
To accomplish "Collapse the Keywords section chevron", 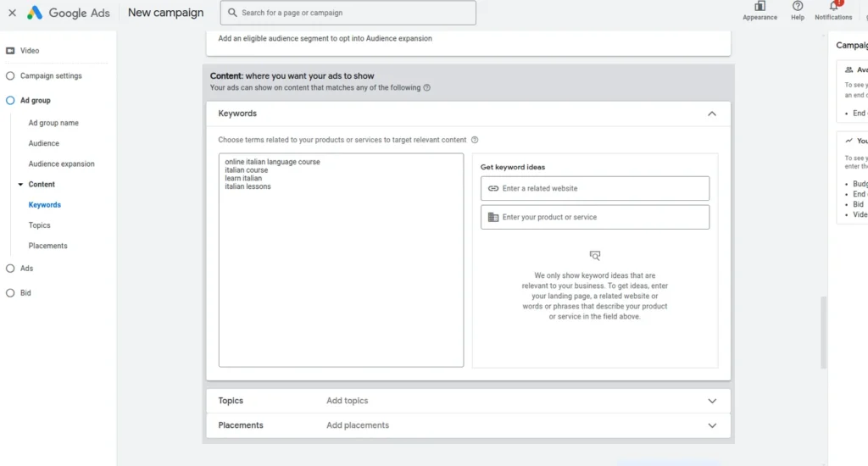I will [711, 114].
